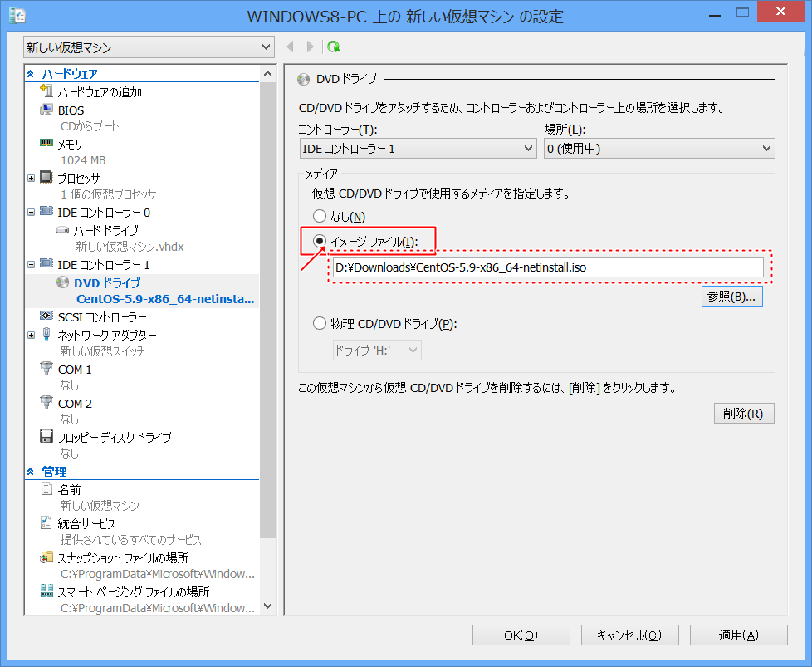Click the settings window title bar icon
Screen dimensions: 812x667
click(17, 16)
